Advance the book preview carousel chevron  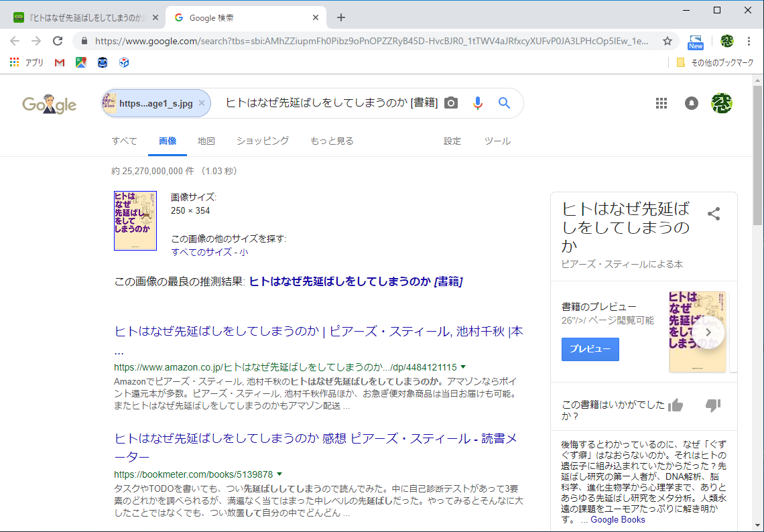[x=708, y=331]
